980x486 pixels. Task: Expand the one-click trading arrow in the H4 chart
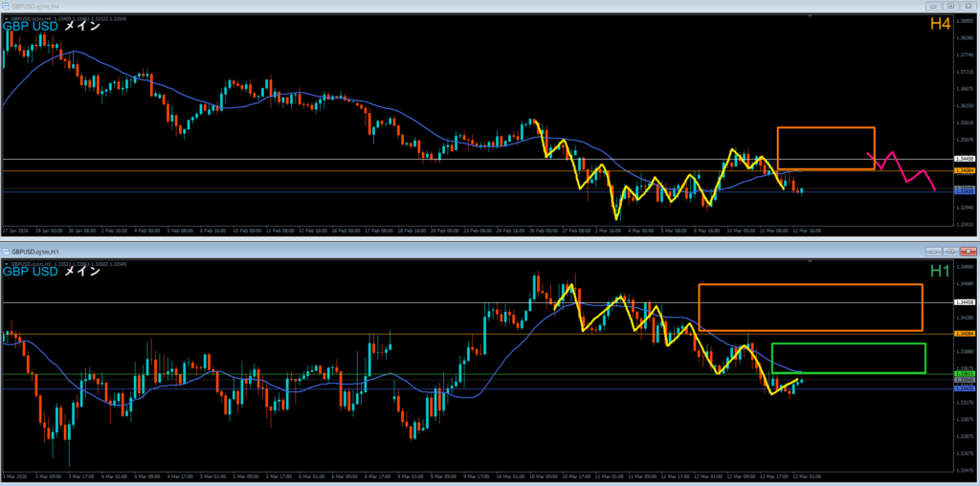6,19
